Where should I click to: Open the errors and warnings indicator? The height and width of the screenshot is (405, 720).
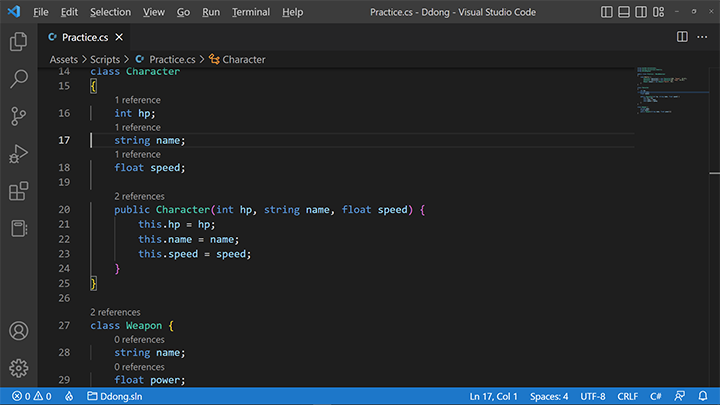coord(32,396)
